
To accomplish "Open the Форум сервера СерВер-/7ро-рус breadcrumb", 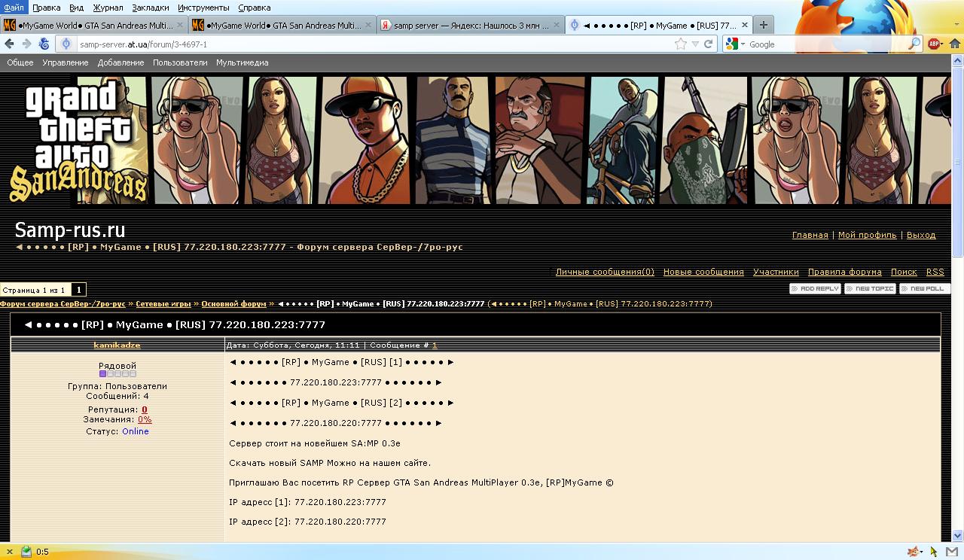I will pyautogui.click(x=63, y=304).
